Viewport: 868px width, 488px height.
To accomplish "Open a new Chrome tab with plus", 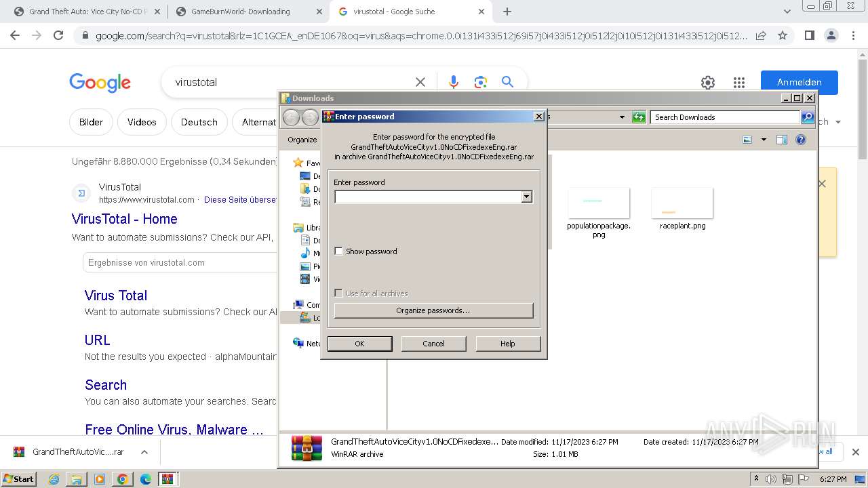I will coord(507,12).
